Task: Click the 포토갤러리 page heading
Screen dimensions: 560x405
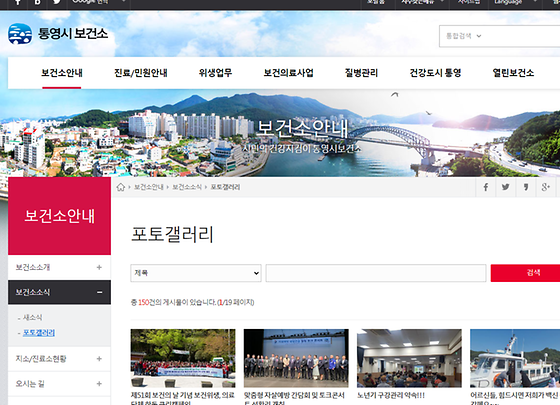Action: point(172,234)
